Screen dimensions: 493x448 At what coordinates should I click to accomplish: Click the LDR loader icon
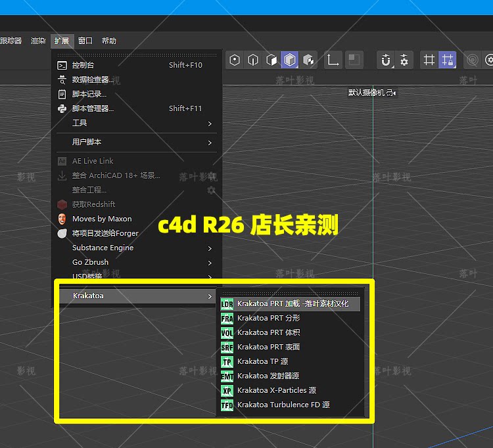tap(227, 304)
